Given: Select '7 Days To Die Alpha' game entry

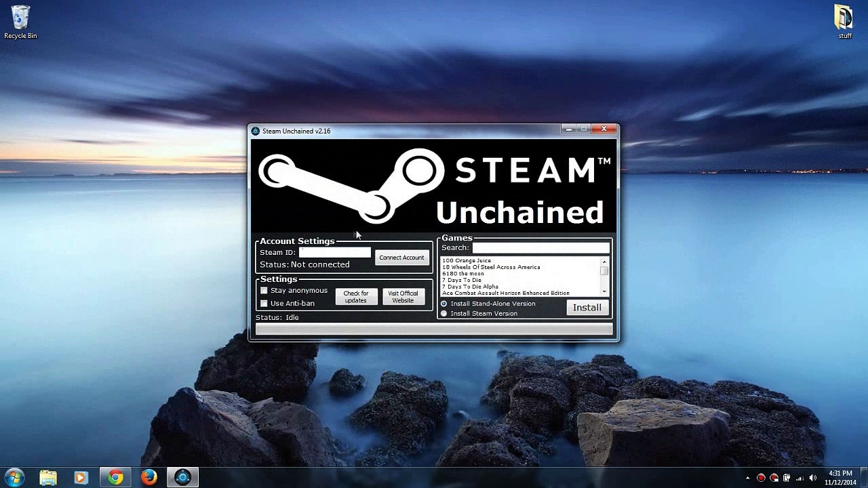Looking at the screenshot, I should click(470, 287).
